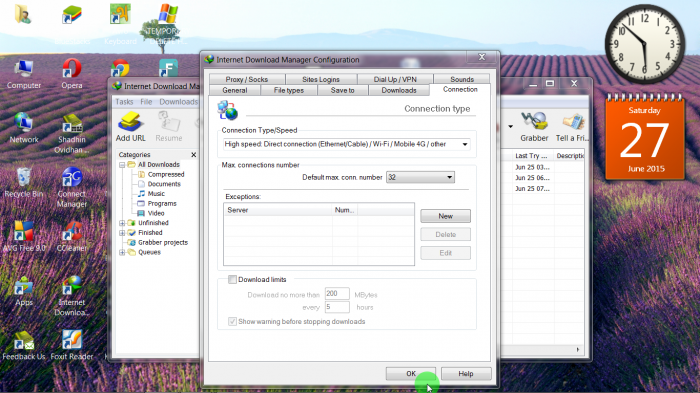Open the Google Chrome desktop icon
Image resolution: width=700 pixels, height=393 pixels.
[120, 68]
